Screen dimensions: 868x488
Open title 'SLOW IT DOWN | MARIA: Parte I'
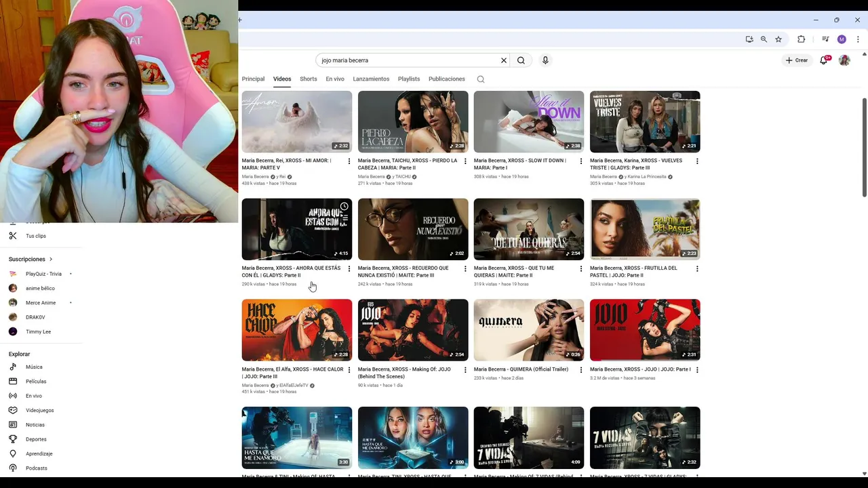tap(520, 164)
